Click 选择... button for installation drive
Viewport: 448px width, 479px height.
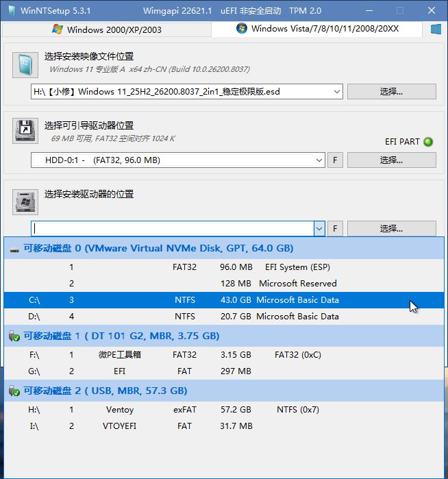(x=392, y=228)
